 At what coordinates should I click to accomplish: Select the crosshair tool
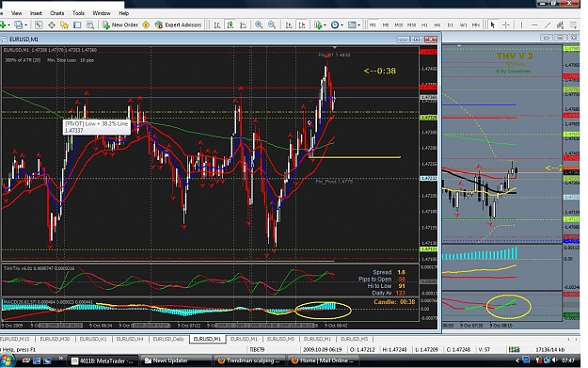506,25
